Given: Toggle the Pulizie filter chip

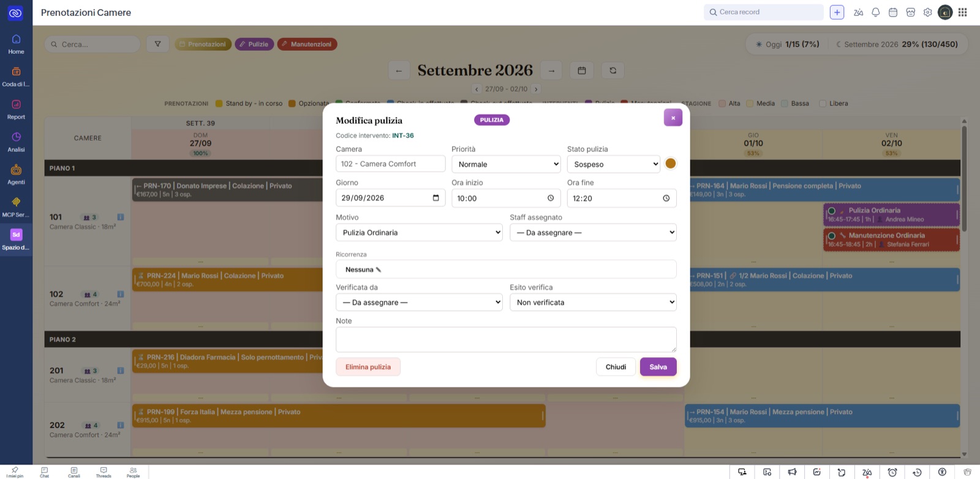Looking at the screenshot, I should pyautogui.click(x=254, y=44).
